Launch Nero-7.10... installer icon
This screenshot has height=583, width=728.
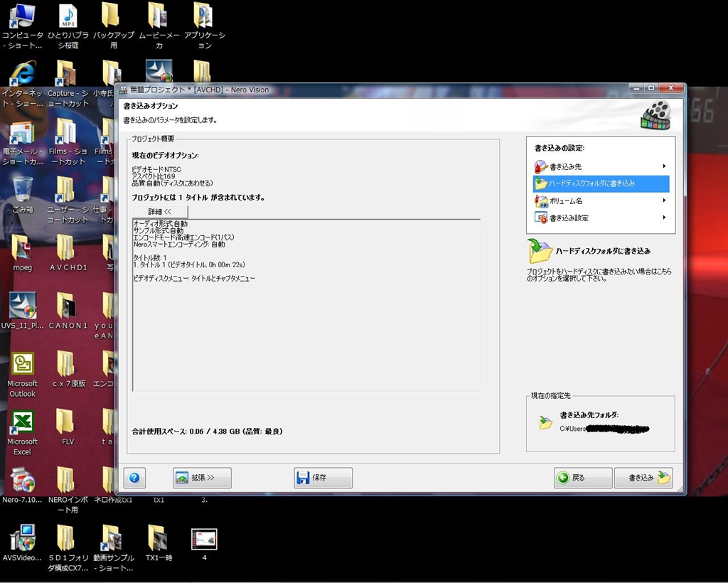22,485
